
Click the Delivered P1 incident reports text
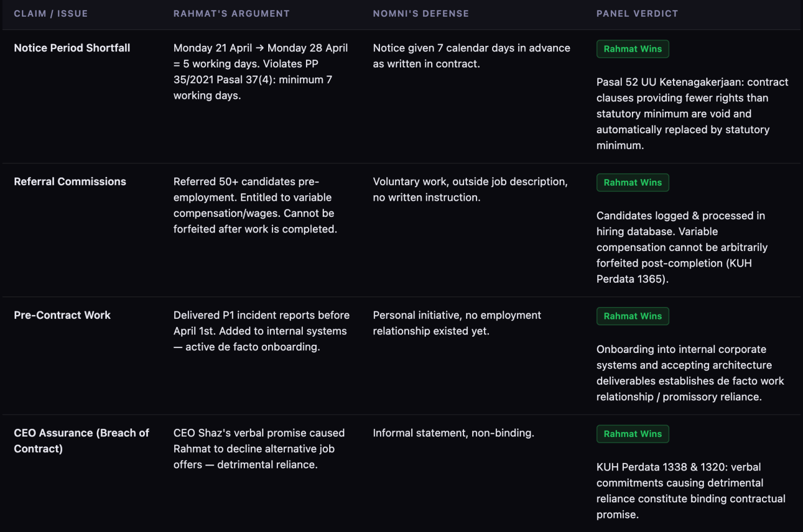point(261,331)
